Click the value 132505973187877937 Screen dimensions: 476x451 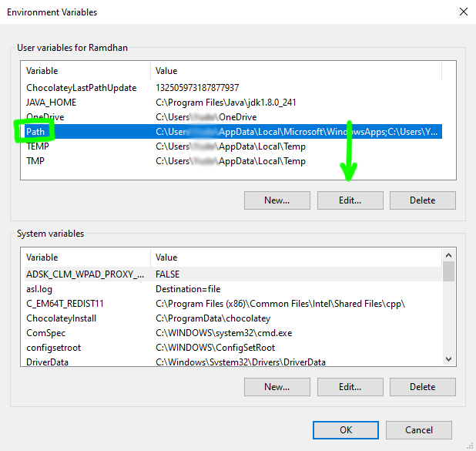pyautogui.click(x=197, y=88)
